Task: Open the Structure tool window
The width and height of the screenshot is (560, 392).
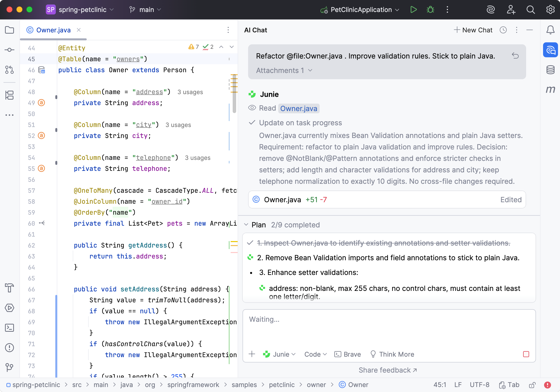Action: [9, 95]
